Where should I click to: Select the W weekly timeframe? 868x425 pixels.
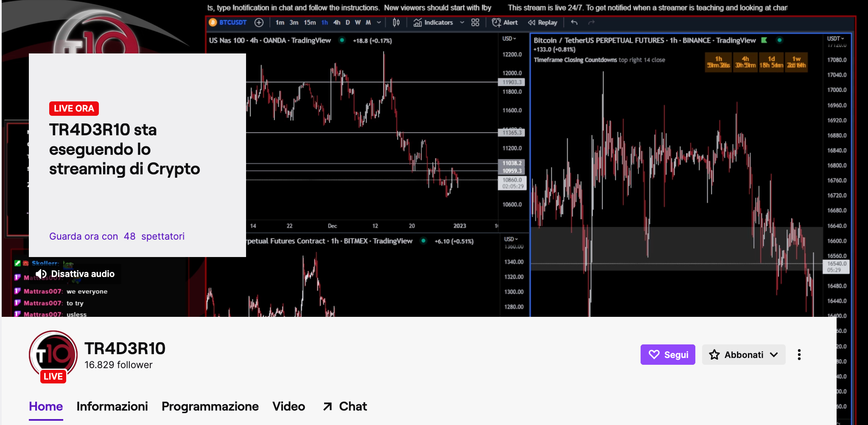[x=358, y=22]
